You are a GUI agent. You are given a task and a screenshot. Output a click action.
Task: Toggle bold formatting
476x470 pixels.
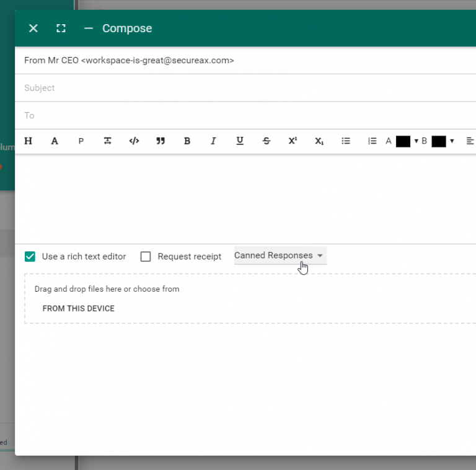click(187, 141)
